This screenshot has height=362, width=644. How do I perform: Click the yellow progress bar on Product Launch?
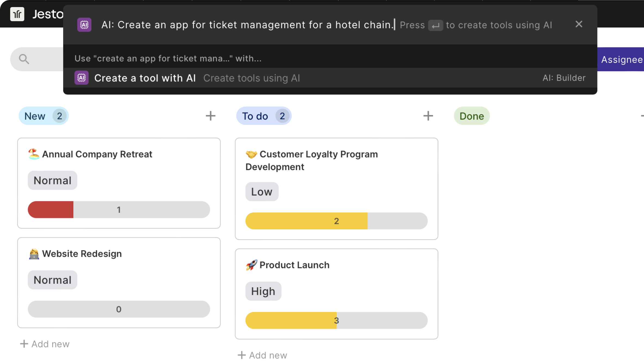(291, 320)
